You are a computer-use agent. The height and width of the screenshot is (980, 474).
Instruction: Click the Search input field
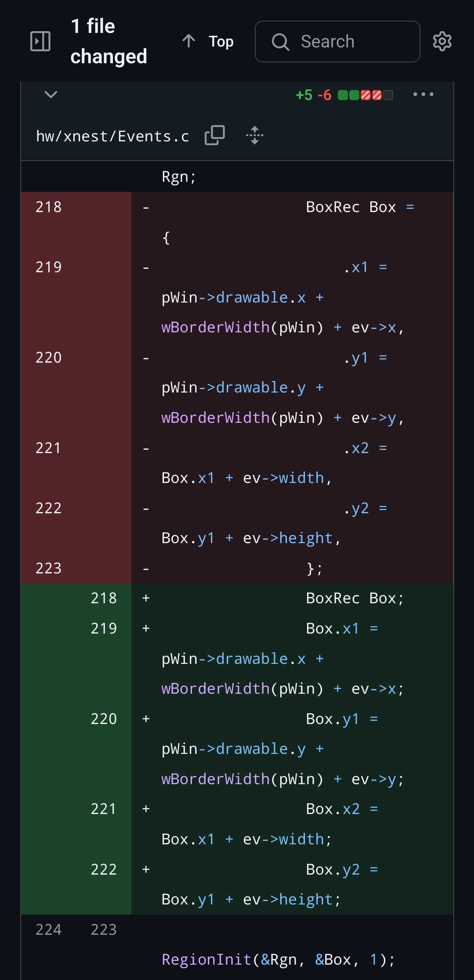[337, 41]
